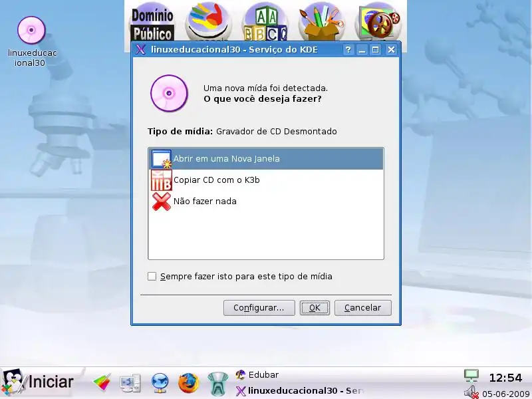The height and width of the screenshot is (399, 532).
Task: Open the ABC letter blocks icon
Action: (x=265, y=22)
